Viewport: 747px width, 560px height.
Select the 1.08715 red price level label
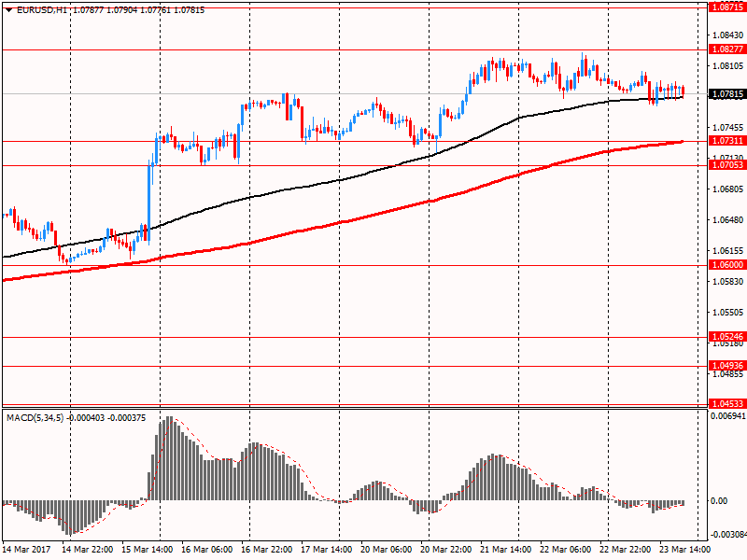(x=727, y=7)
